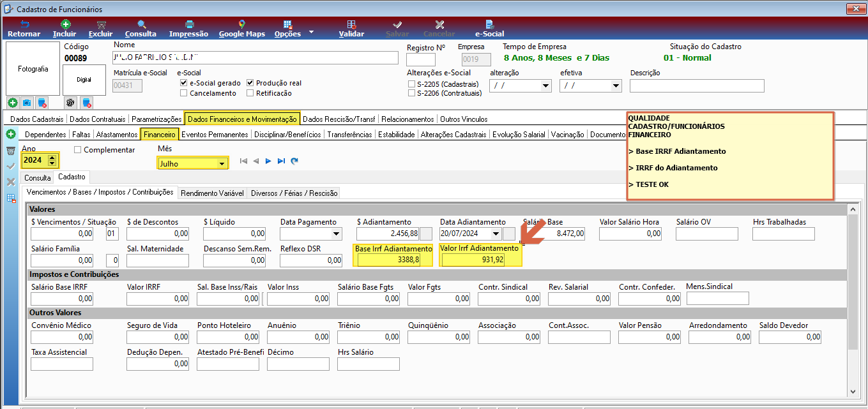The image size is (868, 409).
Task: Click the Dedução Depen. input field
Action: (158, 364)
